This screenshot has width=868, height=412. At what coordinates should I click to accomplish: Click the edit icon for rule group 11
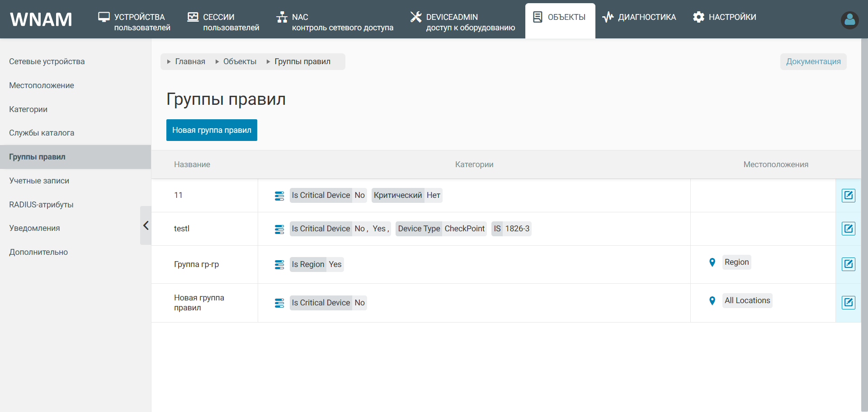tap(848, 195)
